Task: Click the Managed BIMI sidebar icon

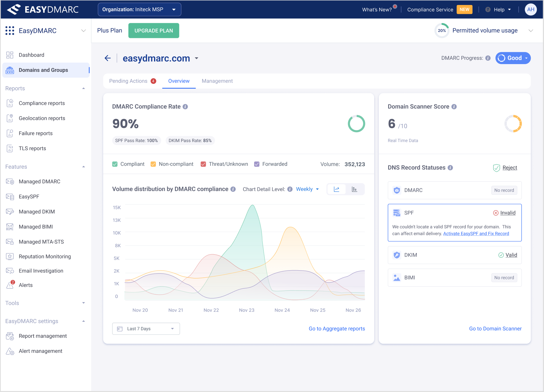Action: click(10, 227)
